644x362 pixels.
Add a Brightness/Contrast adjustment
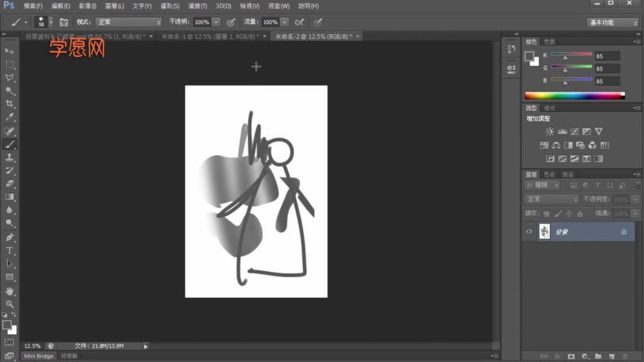[x=549, y=132]
